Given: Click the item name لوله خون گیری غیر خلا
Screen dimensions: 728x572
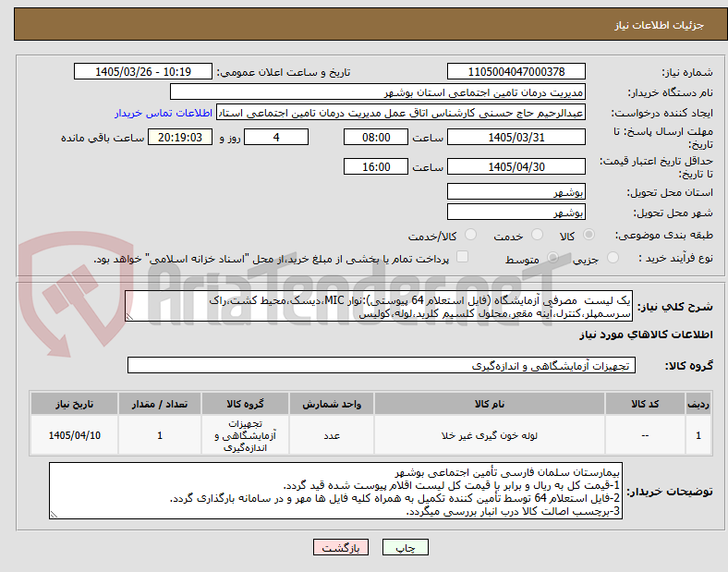Looking at the screenshot, I should (490, 435).
